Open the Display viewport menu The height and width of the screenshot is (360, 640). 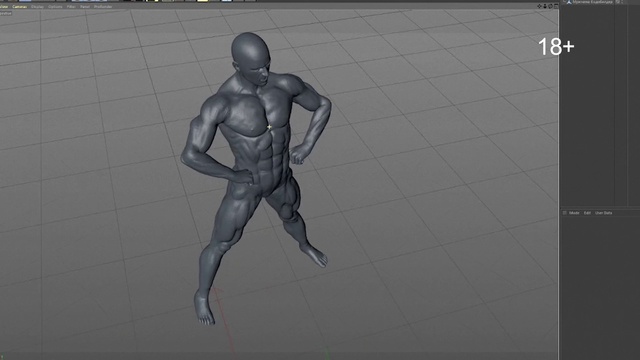pyautogui.click(x=37, y=7)
